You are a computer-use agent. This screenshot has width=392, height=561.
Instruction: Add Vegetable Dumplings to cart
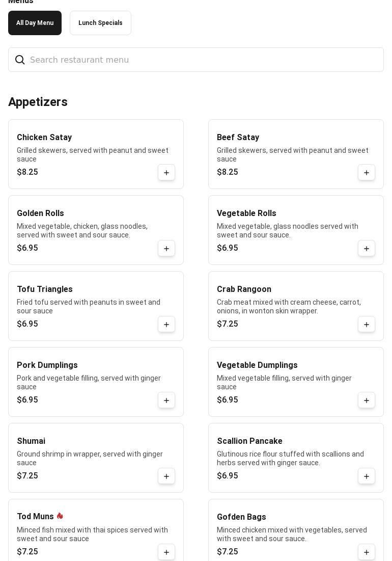point(367,400)
